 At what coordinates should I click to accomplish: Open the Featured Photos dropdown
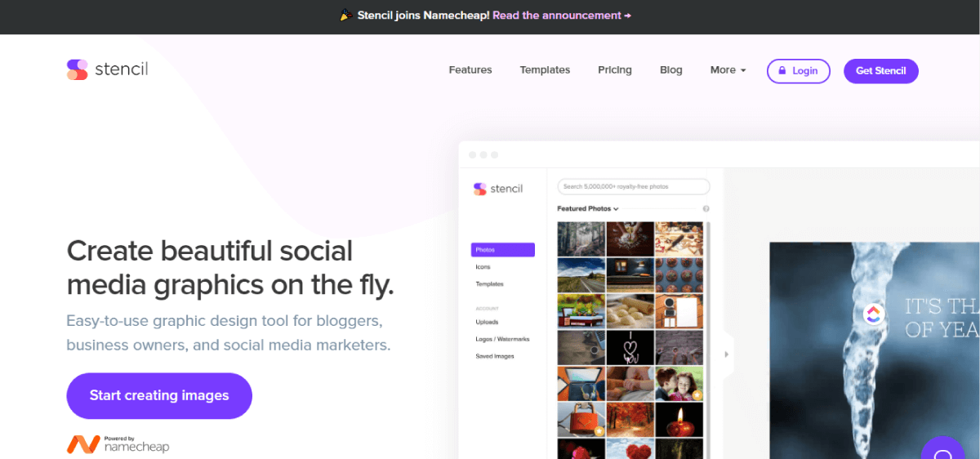pos(588,209)
